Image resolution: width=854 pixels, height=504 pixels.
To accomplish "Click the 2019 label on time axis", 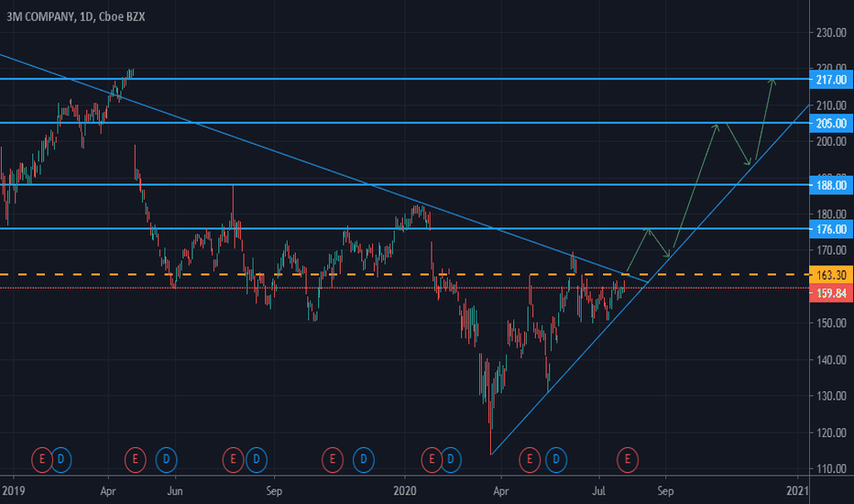I will click(x=13, y=491).
